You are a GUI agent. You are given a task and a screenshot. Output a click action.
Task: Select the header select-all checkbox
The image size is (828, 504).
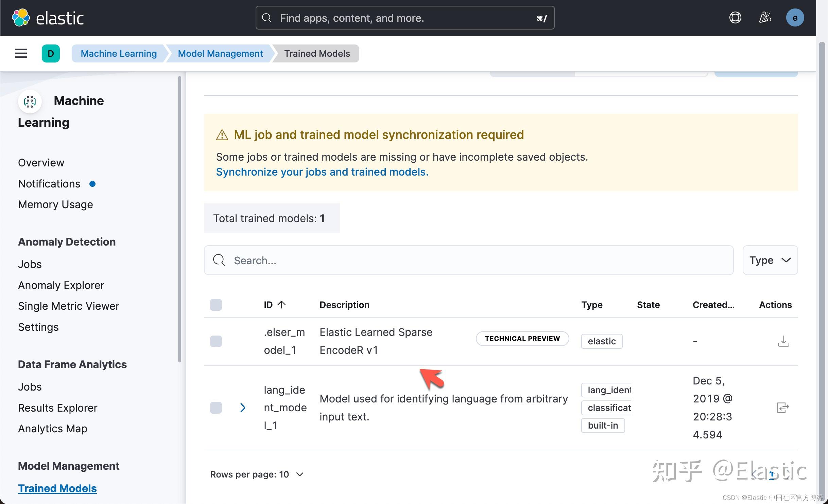click(216, 305)
